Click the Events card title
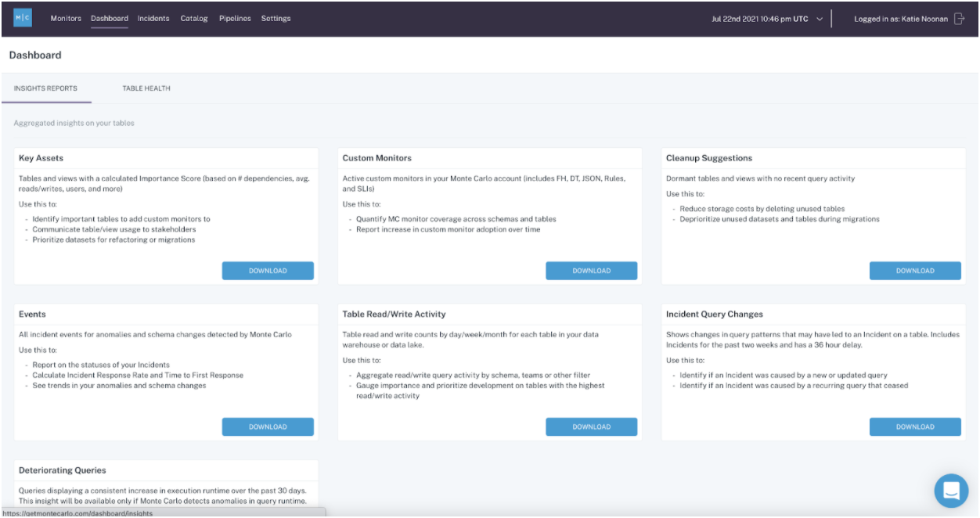Image resolution: width=980 pixels, height=518 pixels. tap(32, 314)
